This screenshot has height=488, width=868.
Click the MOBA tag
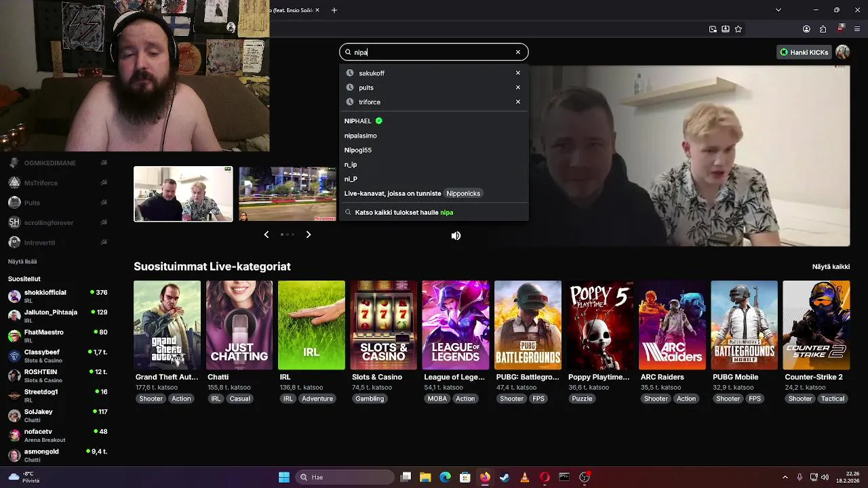point(437,399)
